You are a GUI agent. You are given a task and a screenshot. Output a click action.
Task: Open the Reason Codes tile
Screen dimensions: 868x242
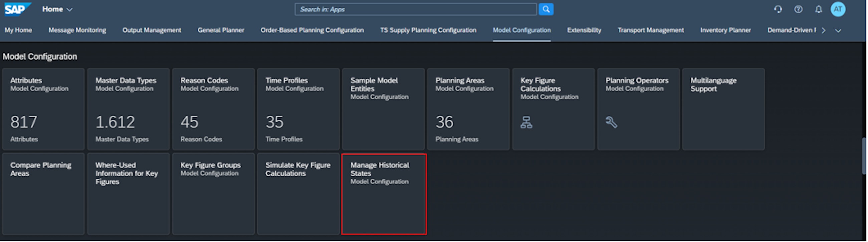(x=213, y=109)
